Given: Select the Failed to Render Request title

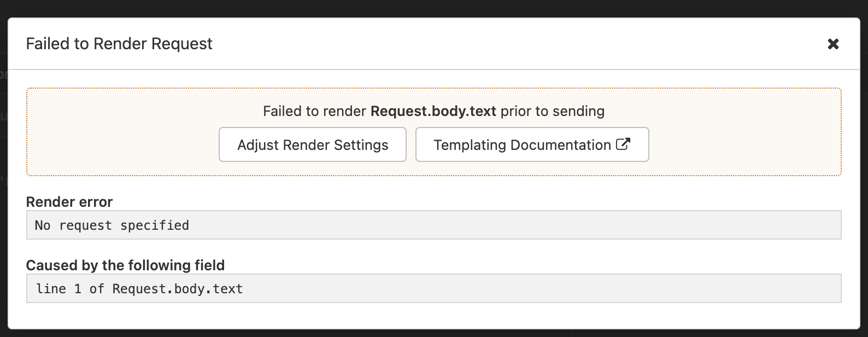Looking at the screenshot, I should click(119, 44).
